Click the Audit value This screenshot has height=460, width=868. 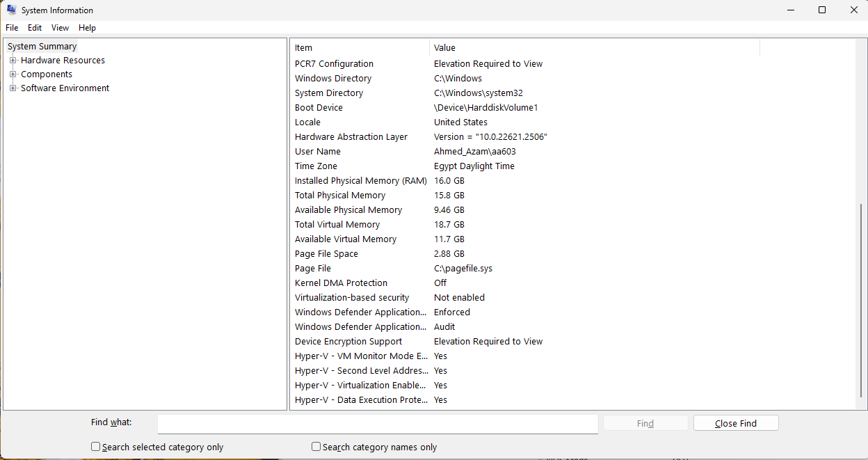click(444, 326)
